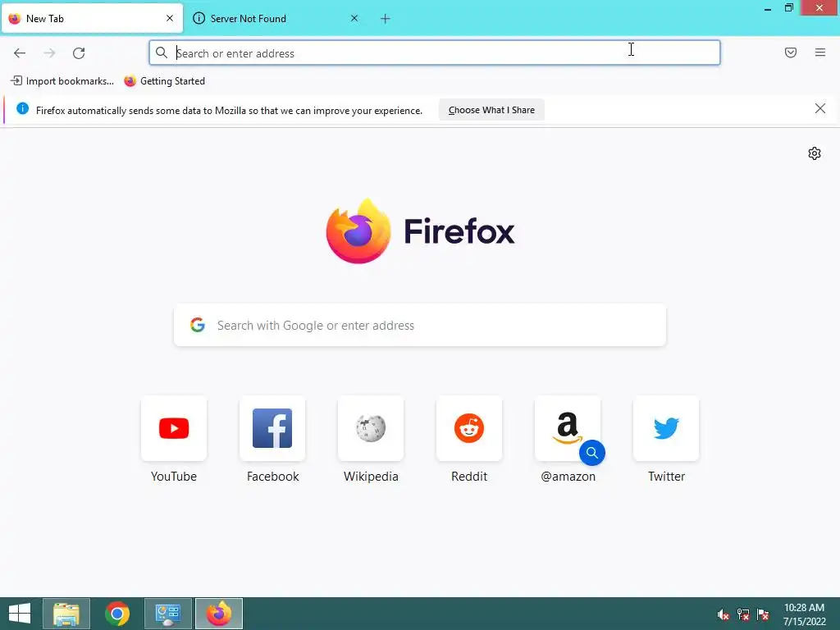Click the Facebook label text
Viewport: 840px width, 630px height.
click(x=272, y=477)
